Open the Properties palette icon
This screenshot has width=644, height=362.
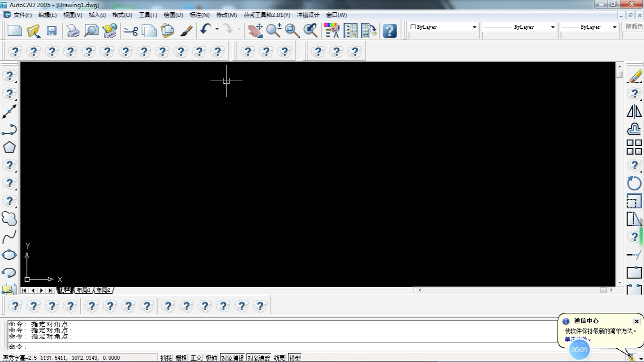(x=332, y=31)
